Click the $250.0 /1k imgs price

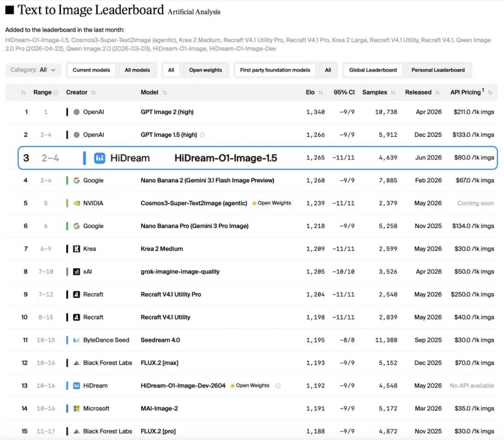472,294
